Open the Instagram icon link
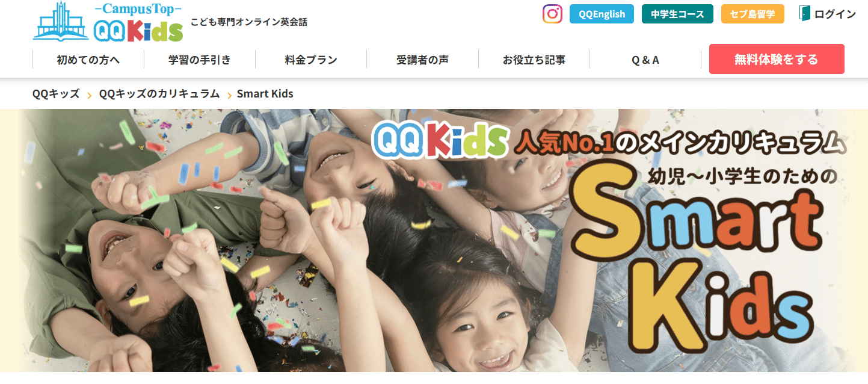Screen dimensions: 868x384 552,14
